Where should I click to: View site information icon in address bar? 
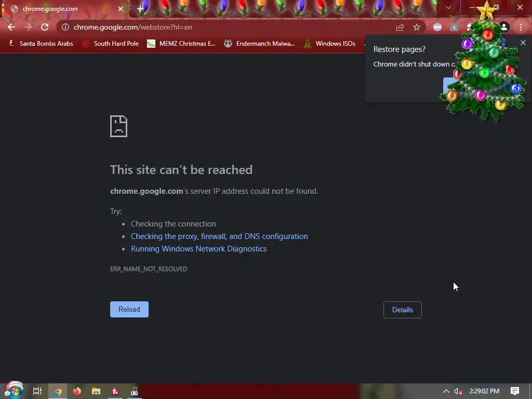(65, 27)
